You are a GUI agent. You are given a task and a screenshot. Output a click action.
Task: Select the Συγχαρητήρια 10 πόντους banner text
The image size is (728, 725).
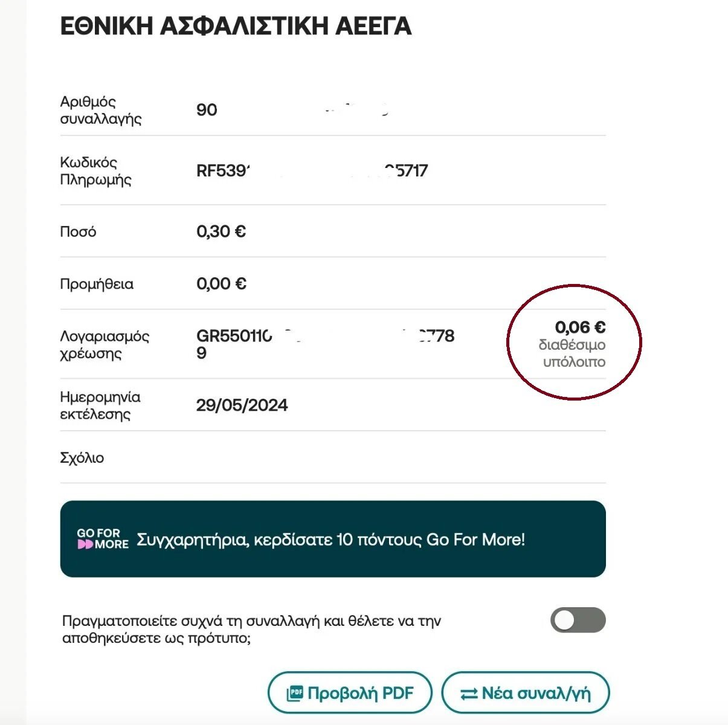pyautogui.click(x=330, y=539)
